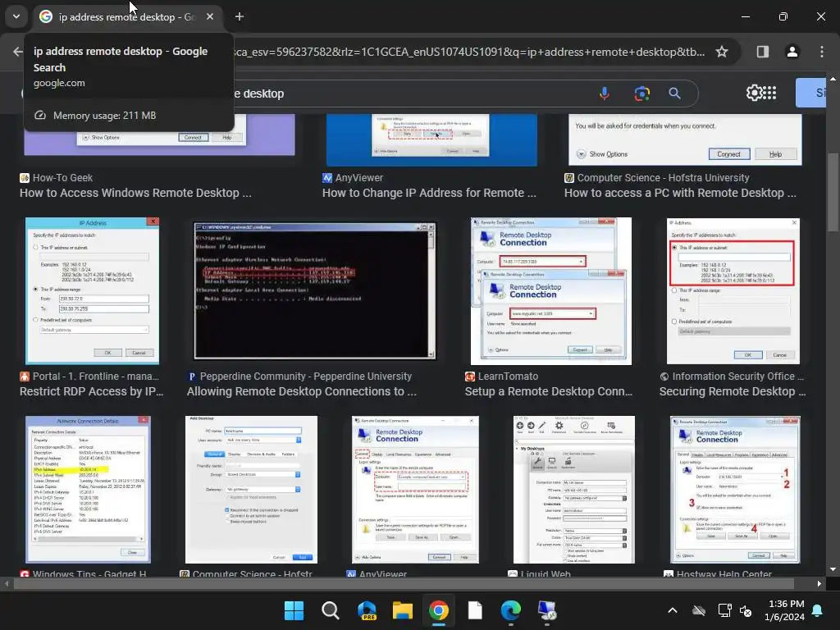Open a new browser tab
The width and height of the screenshot is (840, 630).
240,16
